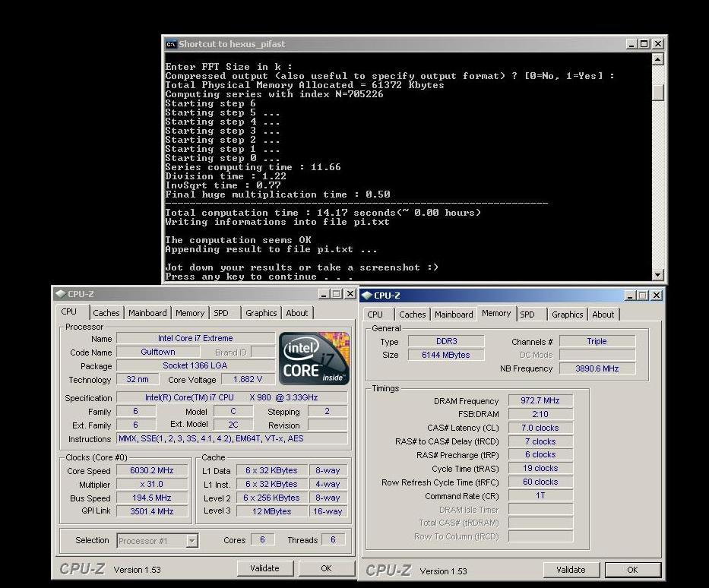The width and height of the screenshot is (709, 588).
Task: Click the Channels # value 'Triple'
Action: point(597,341)
